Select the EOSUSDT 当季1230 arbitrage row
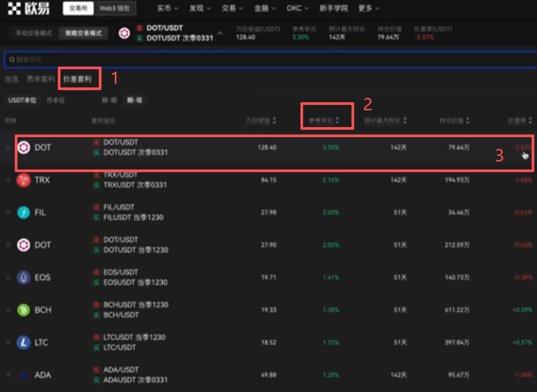Screen dimensions: 537x392 pyautogui.click(x=269, y=277)
